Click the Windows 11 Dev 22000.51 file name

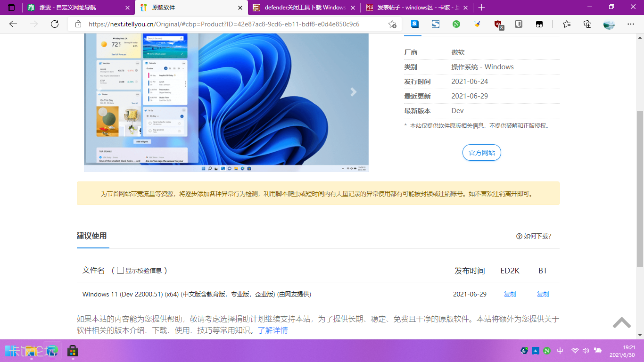(x=197, y=294)
